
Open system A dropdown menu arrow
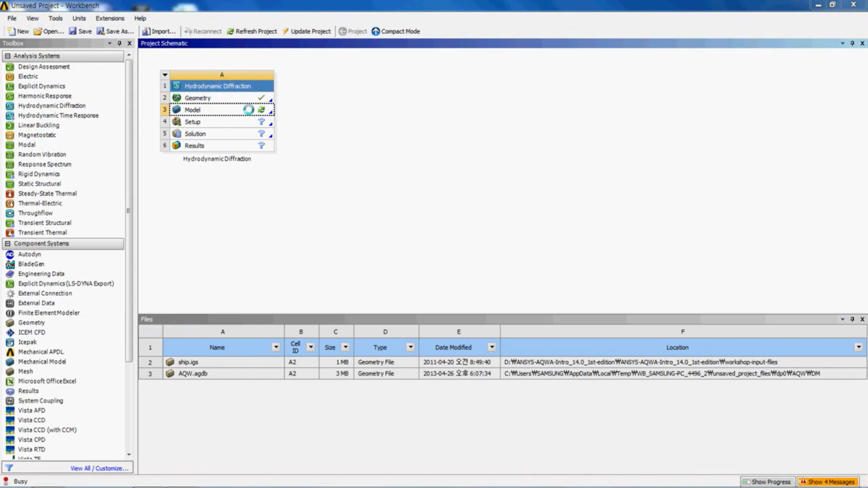pos(165,75)
